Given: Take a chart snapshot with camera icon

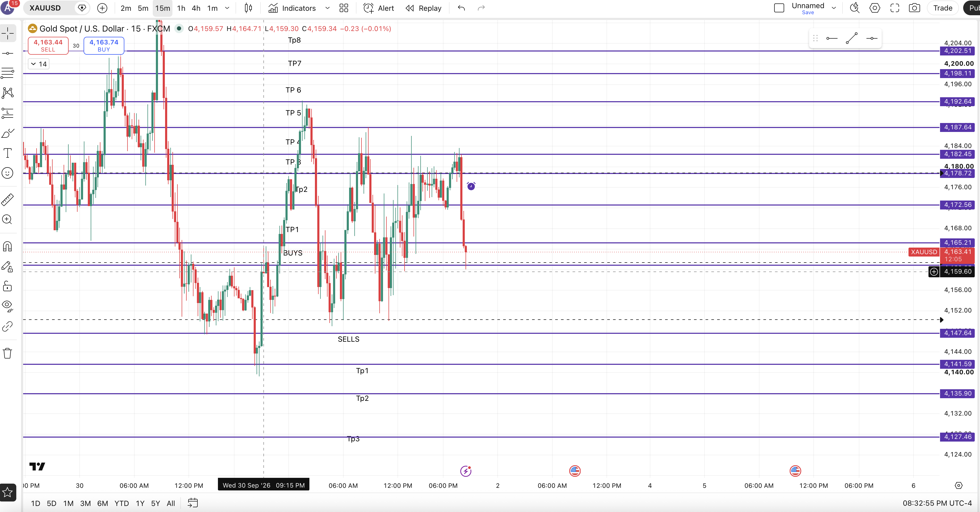Looking at the screenshot, I should coord(915,8).
